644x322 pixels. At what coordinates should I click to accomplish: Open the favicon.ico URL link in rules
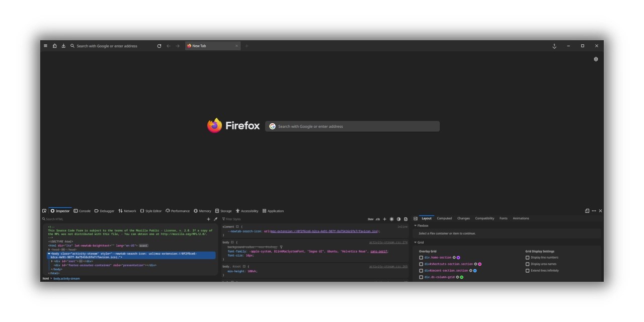[x=324, y=231]
